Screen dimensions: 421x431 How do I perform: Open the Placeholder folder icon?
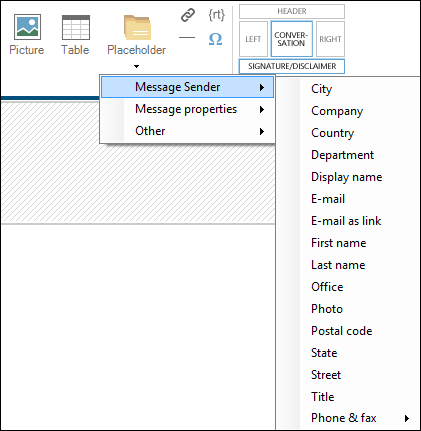click(x=137, y=28)
